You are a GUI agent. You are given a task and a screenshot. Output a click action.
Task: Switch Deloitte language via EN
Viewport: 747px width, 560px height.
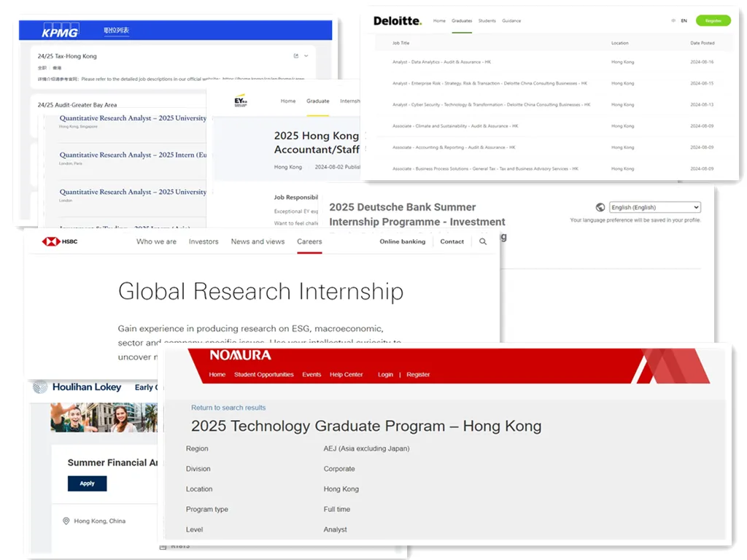click(684, 21)
